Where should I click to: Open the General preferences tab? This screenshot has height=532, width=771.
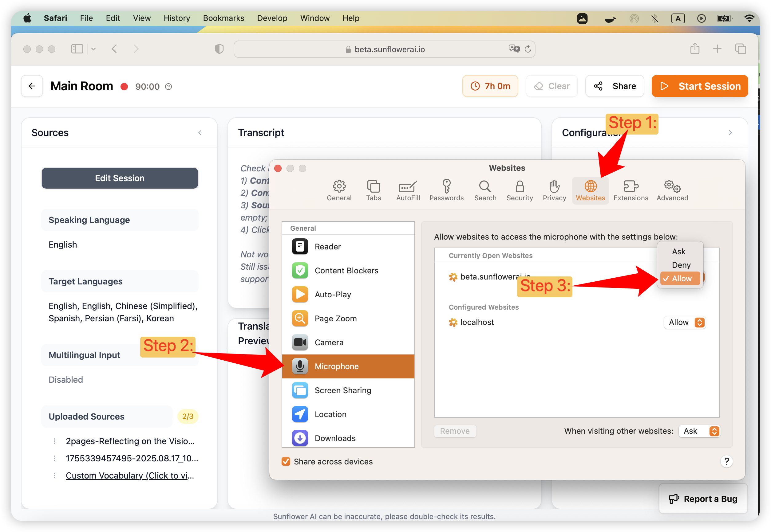point(339,190)
